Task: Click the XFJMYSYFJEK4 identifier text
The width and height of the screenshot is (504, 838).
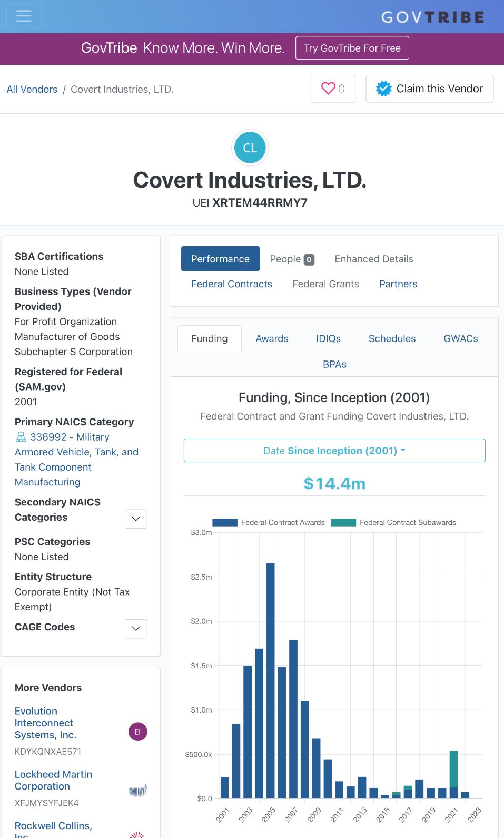Action: pos(47,803)
